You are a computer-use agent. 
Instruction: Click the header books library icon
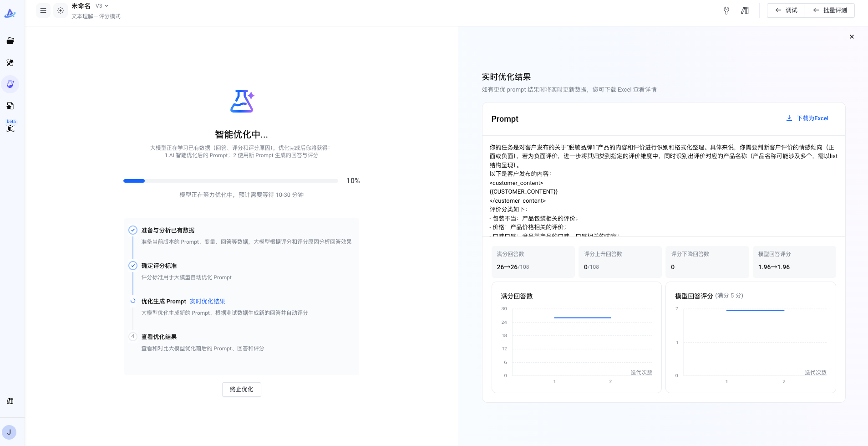(745, 10)
